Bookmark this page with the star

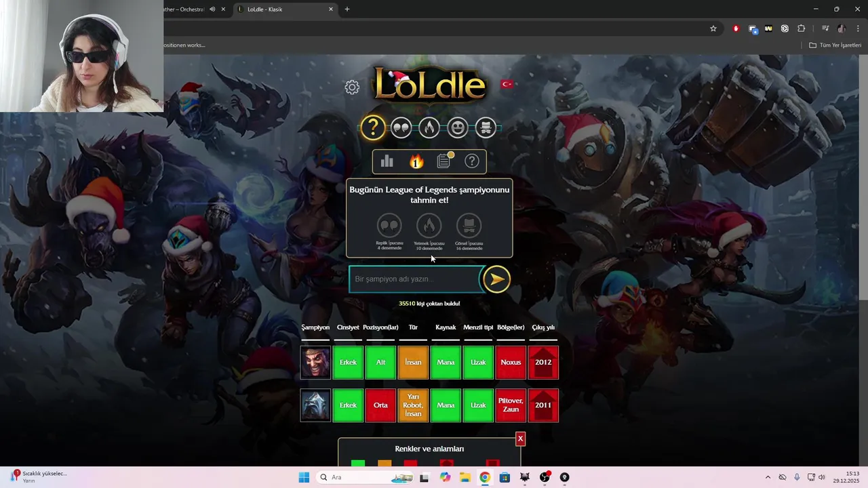pos(713,28)
